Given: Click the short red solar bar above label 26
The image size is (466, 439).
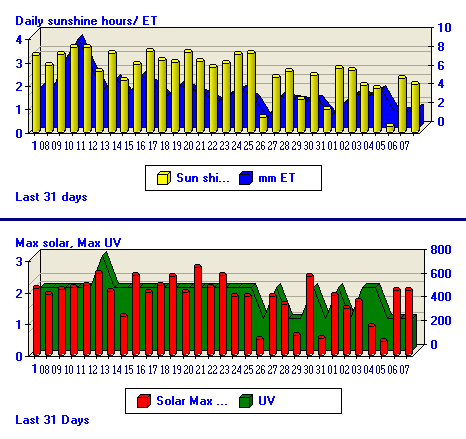Looking at the screenshot, I should pos(260,346).
